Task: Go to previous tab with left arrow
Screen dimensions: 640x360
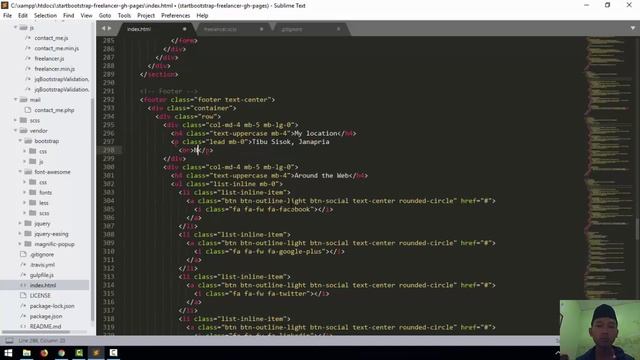Action: coord(103,28)
